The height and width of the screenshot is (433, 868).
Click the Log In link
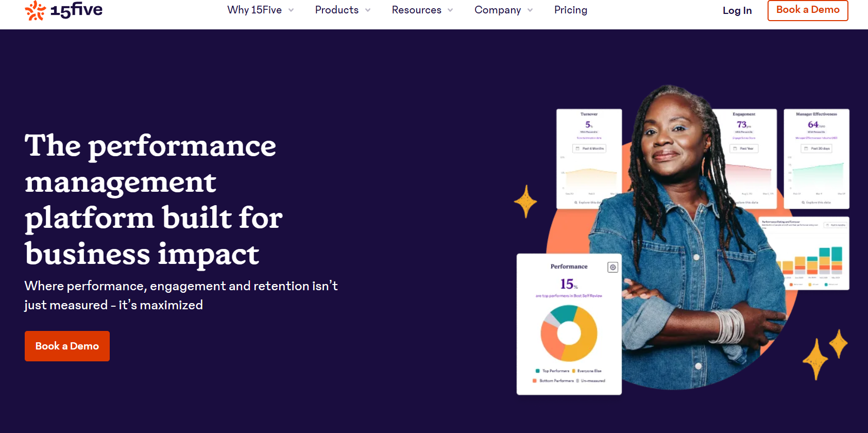[737, 11]
